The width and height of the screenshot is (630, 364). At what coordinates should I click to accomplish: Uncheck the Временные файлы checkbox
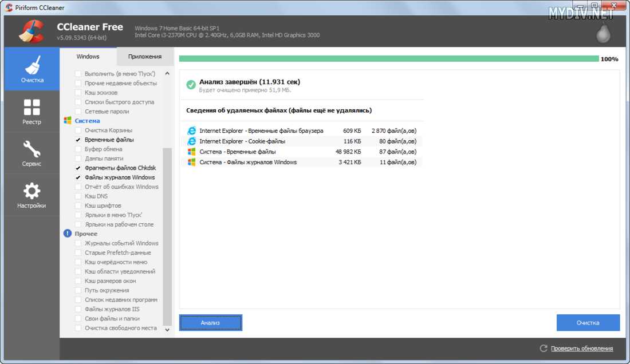(78, 140)
